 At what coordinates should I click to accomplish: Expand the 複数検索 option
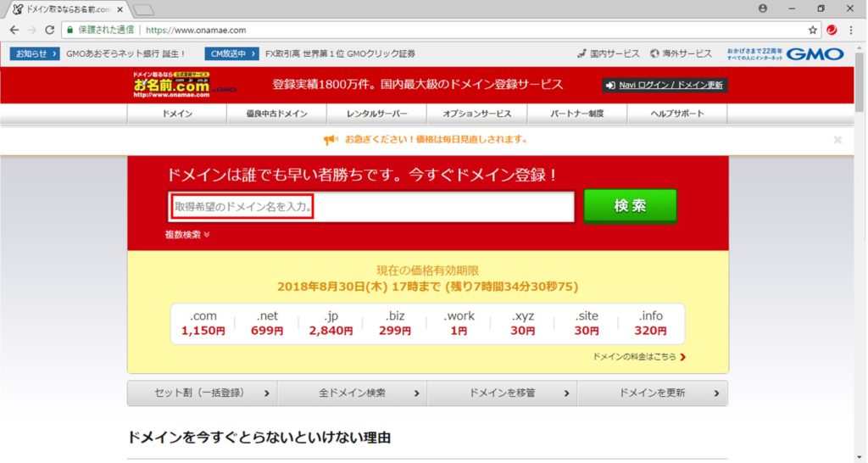(187, 235)
